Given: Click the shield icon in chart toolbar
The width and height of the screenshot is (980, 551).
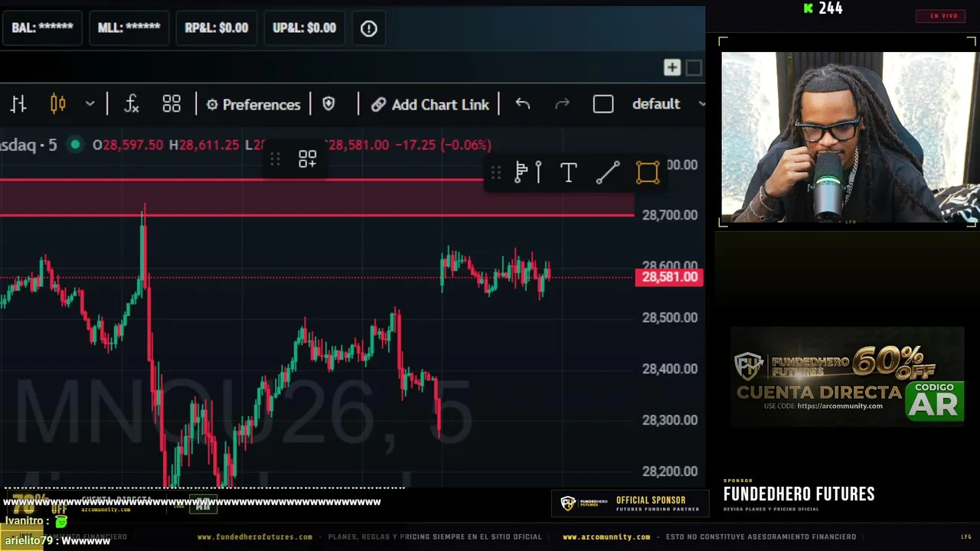Looking at the screenshot, I should [x=328, y=104].
